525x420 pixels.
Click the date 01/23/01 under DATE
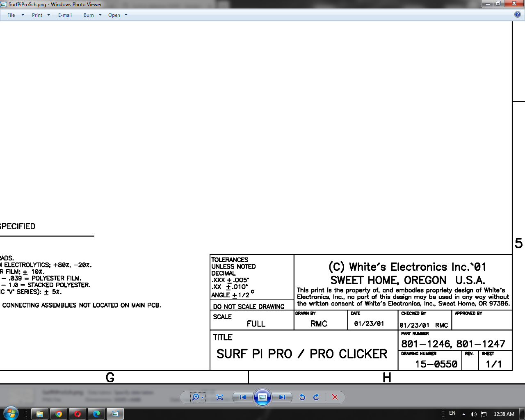369,324
